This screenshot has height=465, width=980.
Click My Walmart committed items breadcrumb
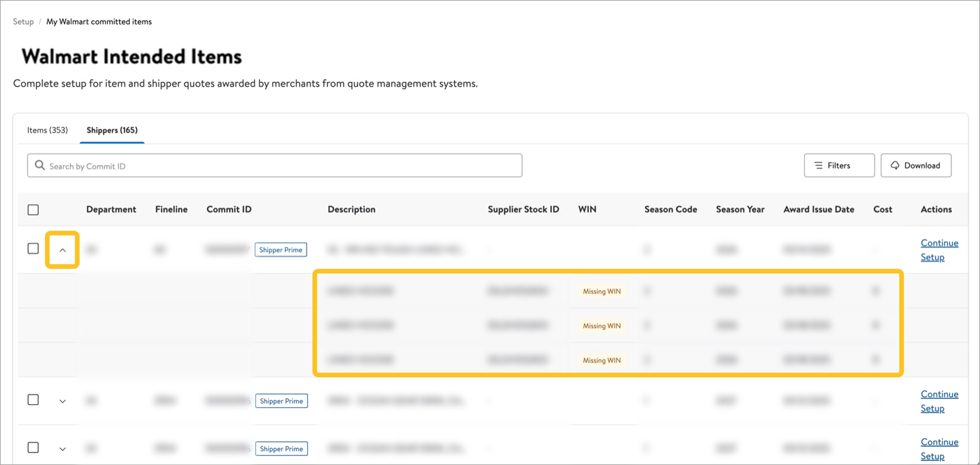(99, 22)
